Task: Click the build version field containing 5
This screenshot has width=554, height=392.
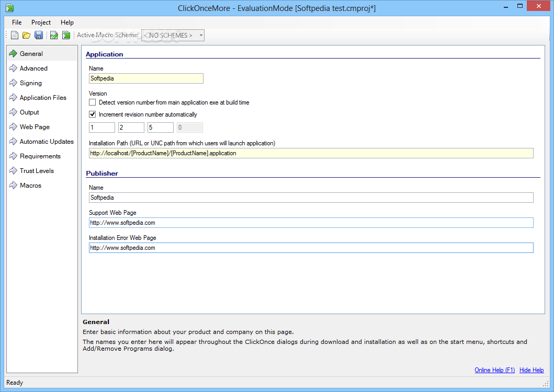Action: coord(161,128)
